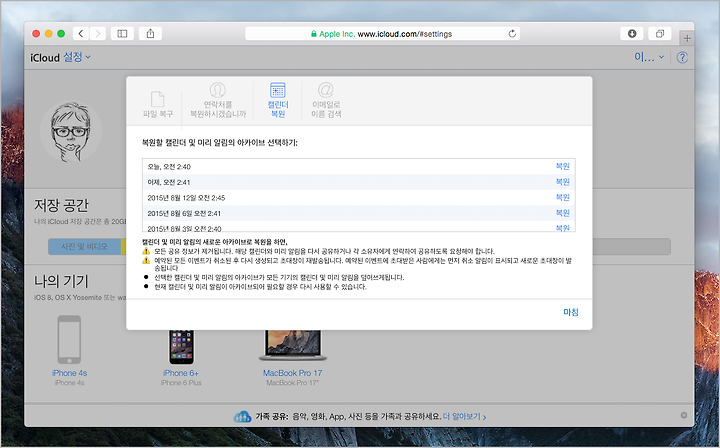Click 마침 to finish the dialog
The image size is (720, 448).
pos(571,312)
